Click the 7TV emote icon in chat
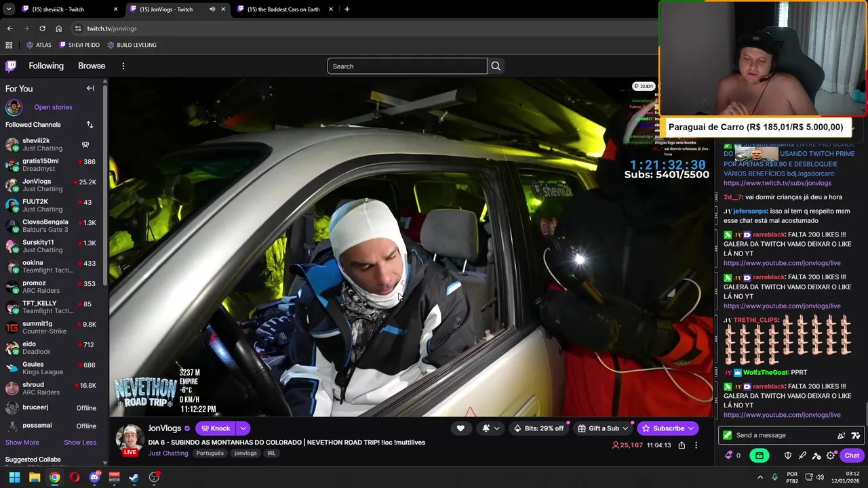Image resolution: width=868 pixels, height=488 pixels. click(856, 435)
